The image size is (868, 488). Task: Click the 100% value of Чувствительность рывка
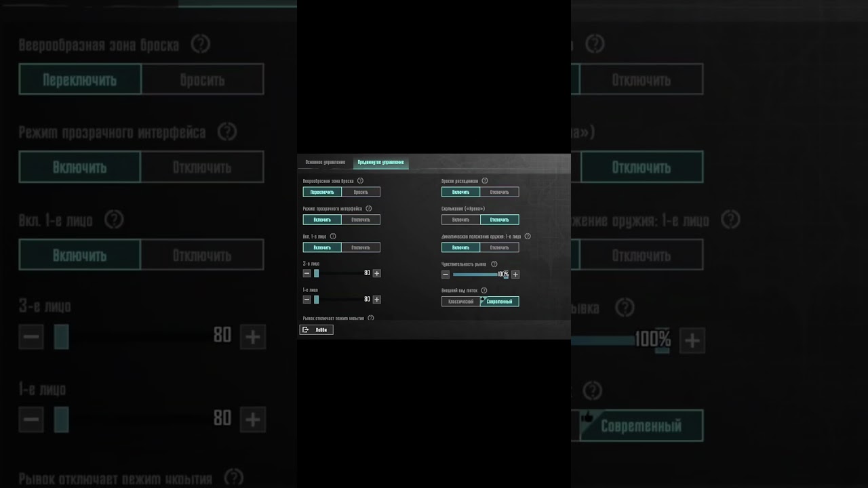coord(502,274)
